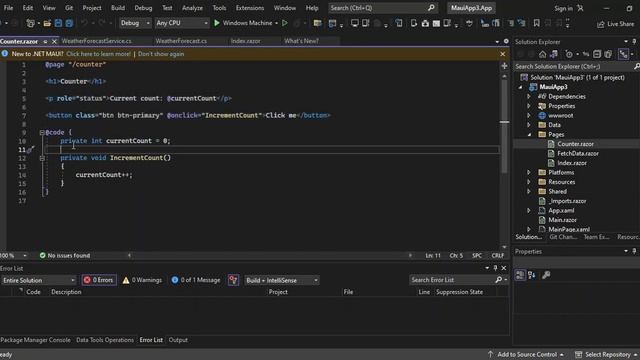The image size is (640, 360).
Task: Open the Debug configuration dropdown
Action: coord(135,23)
